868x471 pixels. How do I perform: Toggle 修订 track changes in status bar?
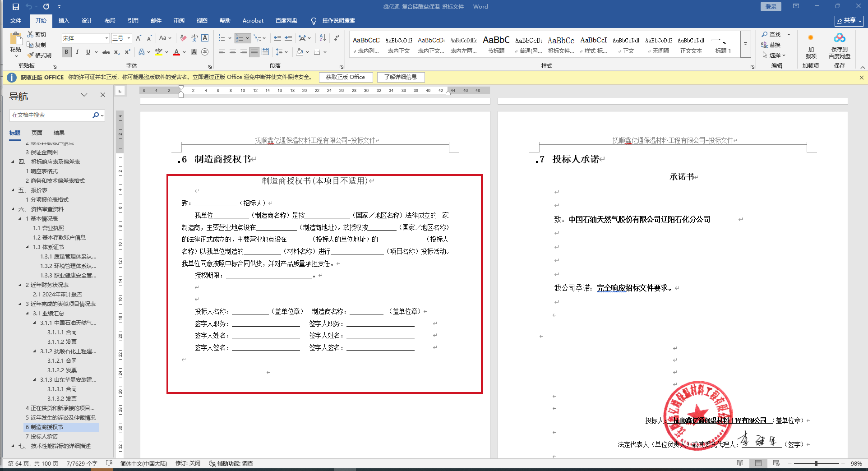pos(188,463)
